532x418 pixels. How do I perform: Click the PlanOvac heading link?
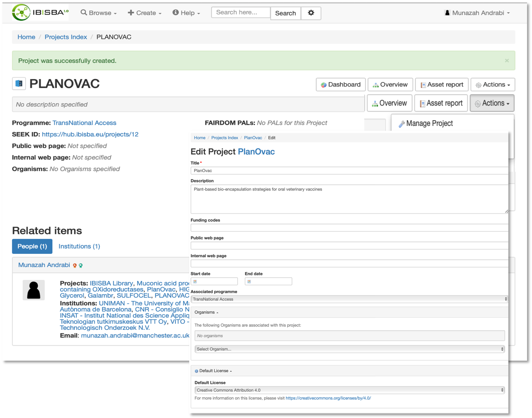pos(256,152)
